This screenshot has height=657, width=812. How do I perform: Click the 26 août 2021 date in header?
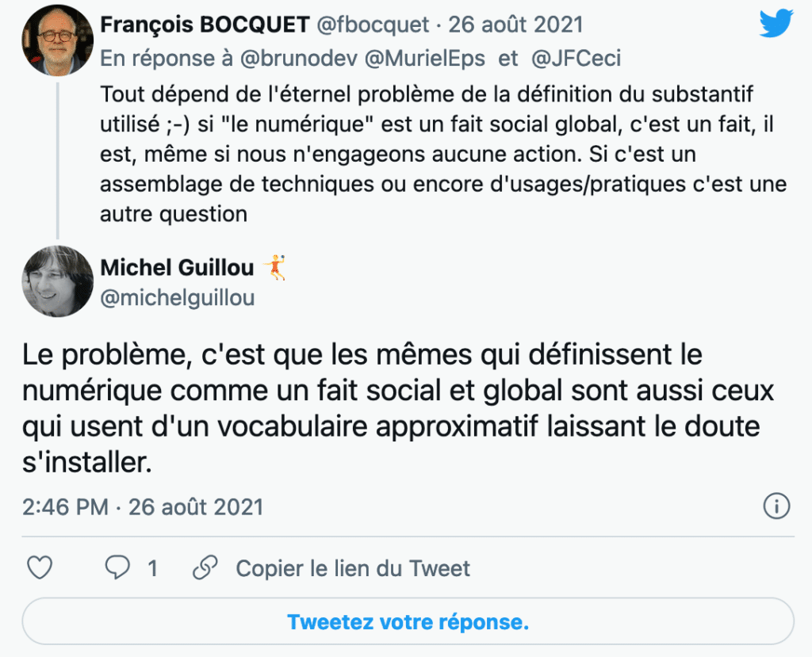click(515, 25)
